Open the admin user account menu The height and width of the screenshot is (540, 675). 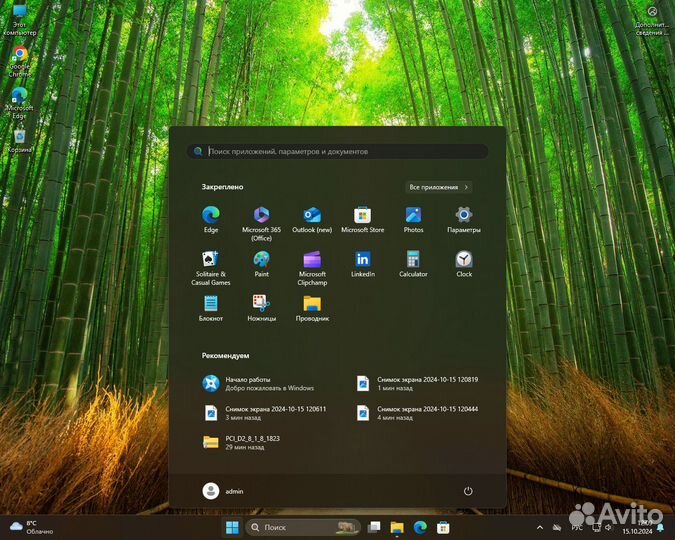223,491
